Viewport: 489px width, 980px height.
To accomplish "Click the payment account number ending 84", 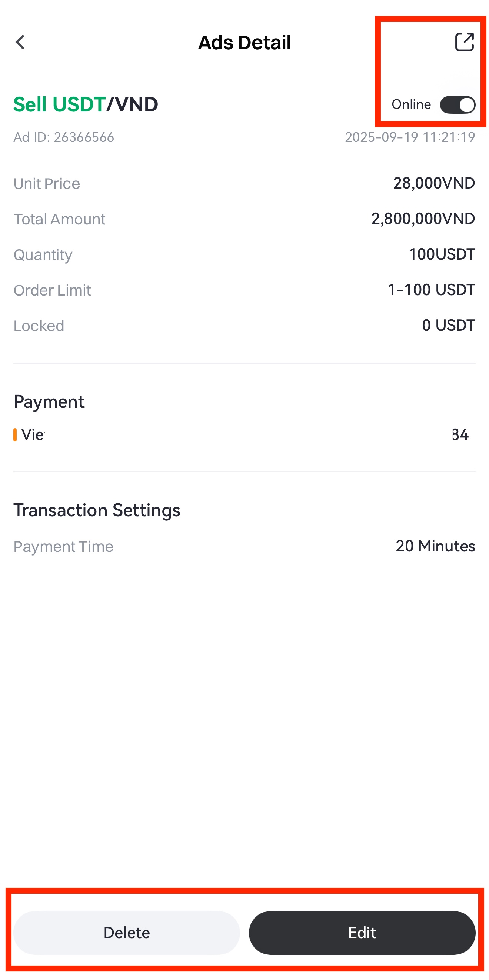I will coord(460,434).
